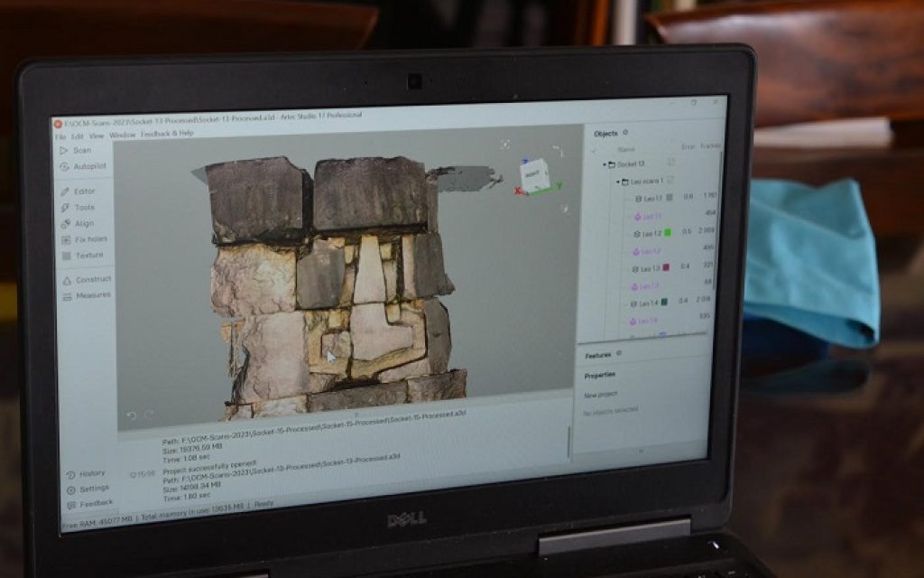Open the Feedback & Help menu
Viewport: 924px width, 578px height.
click(167, 134)
